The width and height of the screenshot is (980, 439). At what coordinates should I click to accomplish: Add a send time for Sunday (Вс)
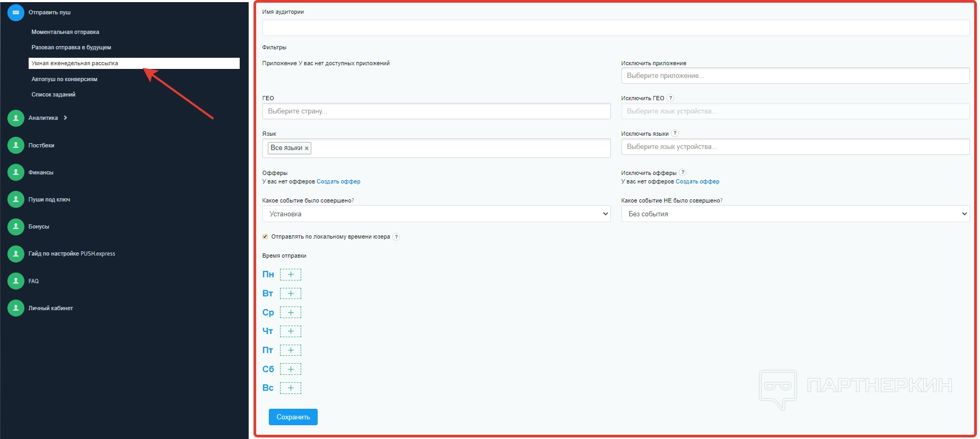click(x=291, y=388)
